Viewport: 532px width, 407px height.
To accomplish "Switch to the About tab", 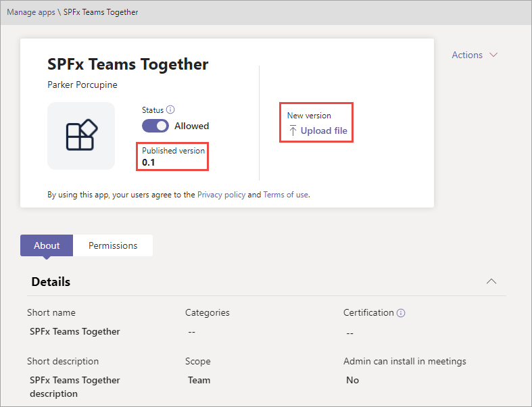I will [47, 245].
